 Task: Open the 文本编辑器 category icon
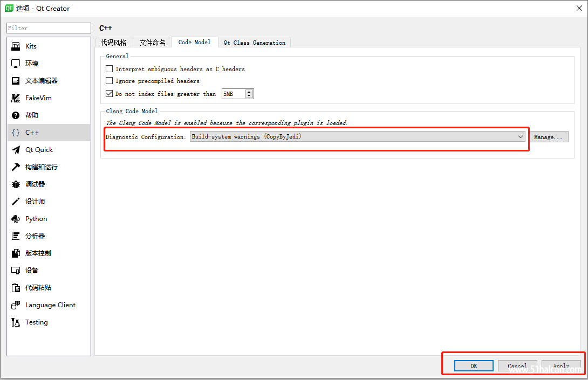click(x=16, y=80)
